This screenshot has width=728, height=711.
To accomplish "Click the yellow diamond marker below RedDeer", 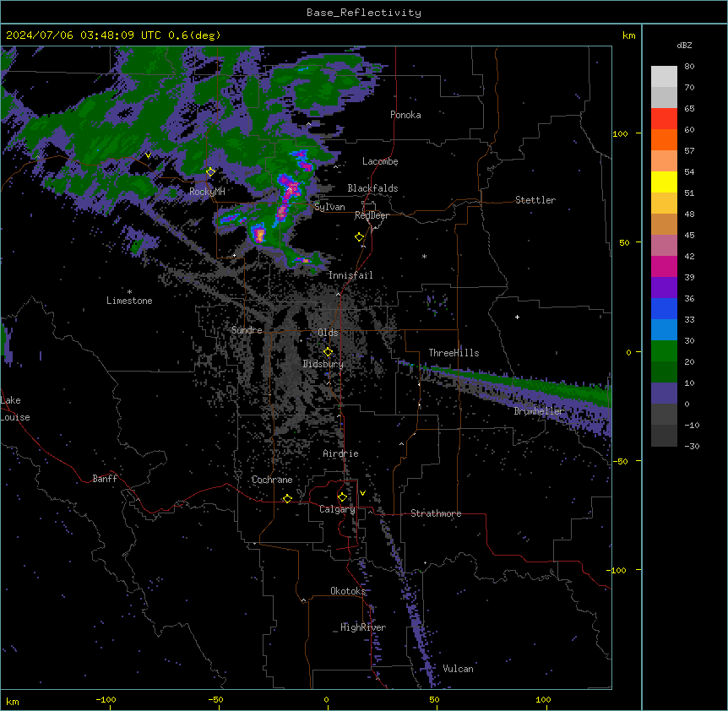I will click(x=360, y=237).
